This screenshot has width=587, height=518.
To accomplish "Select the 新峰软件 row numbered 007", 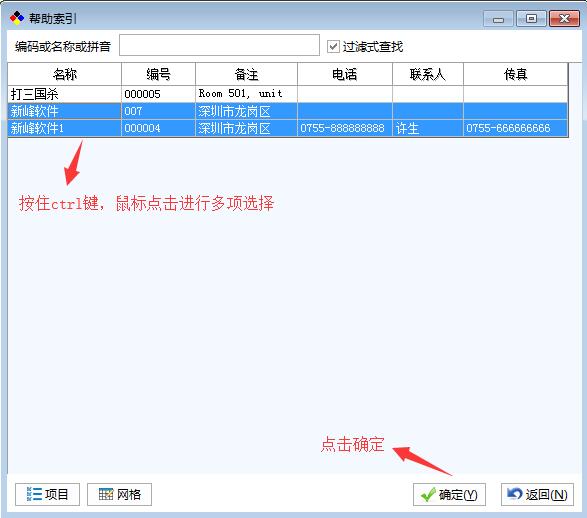I will pyautogui.click(x=288, y=111).
